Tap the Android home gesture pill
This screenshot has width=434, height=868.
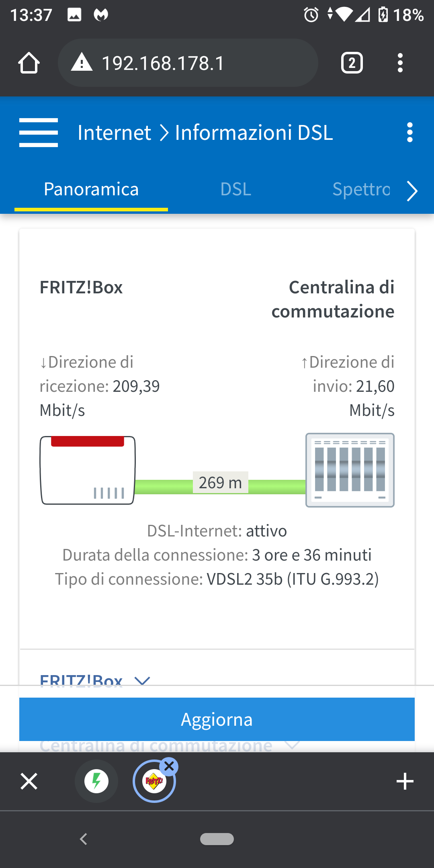[217, 839]
